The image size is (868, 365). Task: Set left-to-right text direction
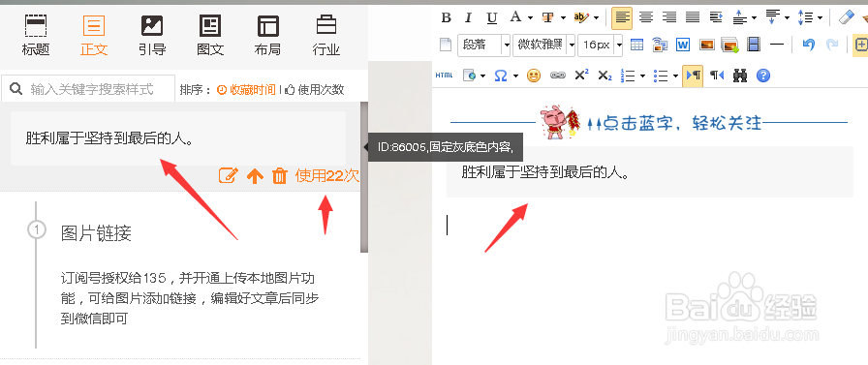(693, 76)
